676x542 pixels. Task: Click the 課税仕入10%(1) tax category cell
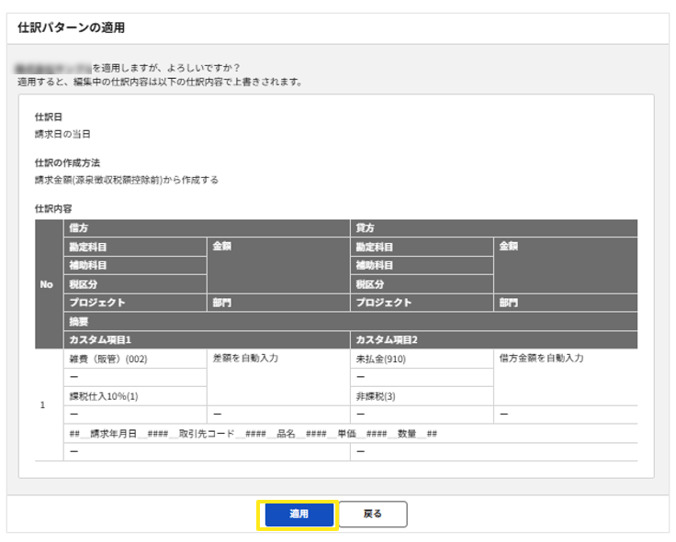[135, 396]
